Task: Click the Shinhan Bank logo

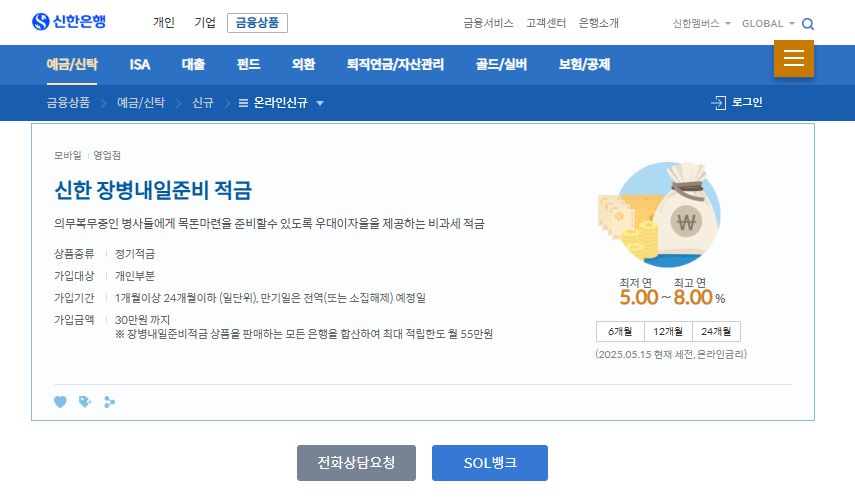Action: click(x=69, y=22)
